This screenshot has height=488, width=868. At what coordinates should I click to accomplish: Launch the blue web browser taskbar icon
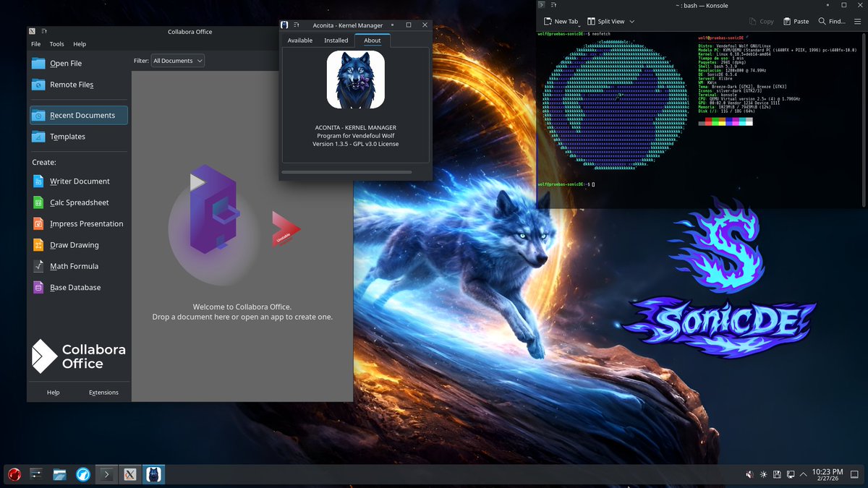[82, 474]
